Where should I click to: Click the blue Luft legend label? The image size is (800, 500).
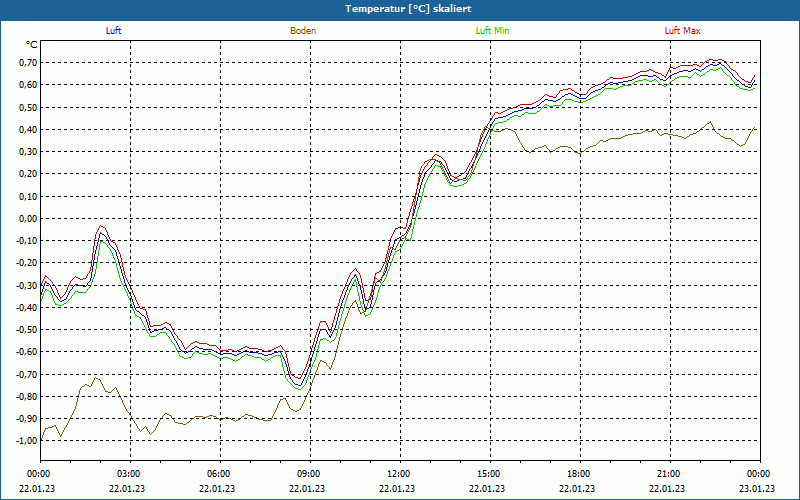(x=113, y=31)
